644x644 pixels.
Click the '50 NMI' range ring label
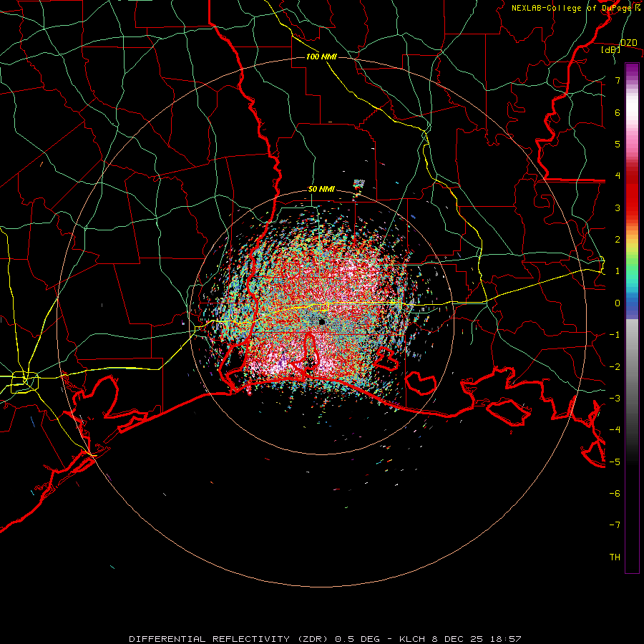point(321,189)
